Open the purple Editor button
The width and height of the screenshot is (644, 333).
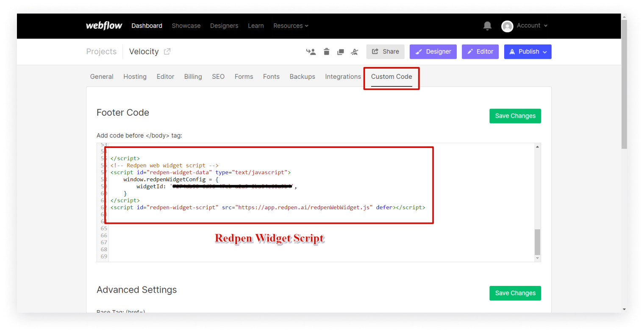tap(480, 52)
